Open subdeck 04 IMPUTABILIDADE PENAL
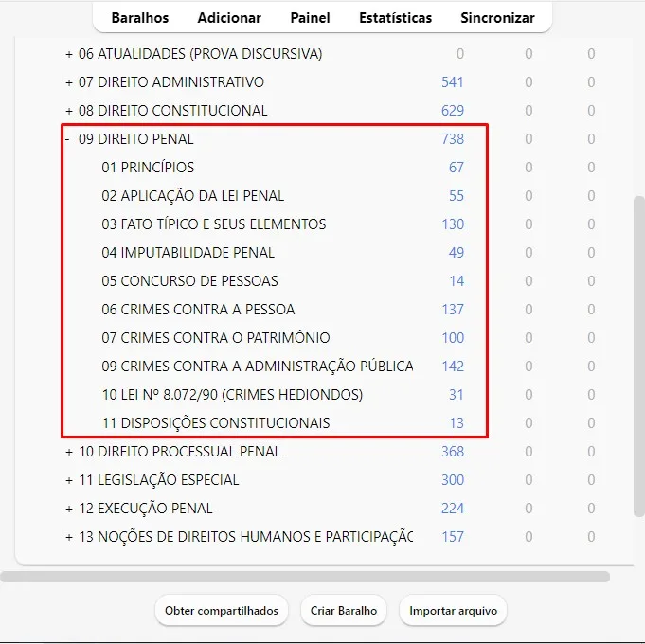645x644 pixels. point(188,253)
